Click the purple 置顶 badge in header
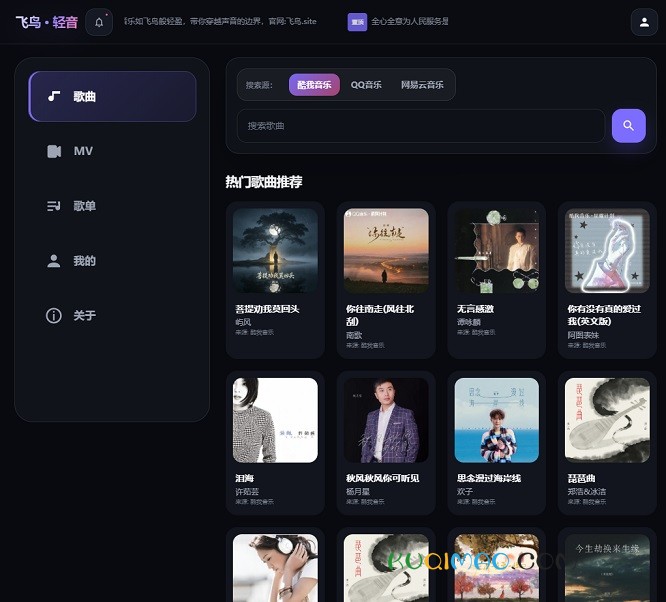666x602 pixels. (357, 22)
